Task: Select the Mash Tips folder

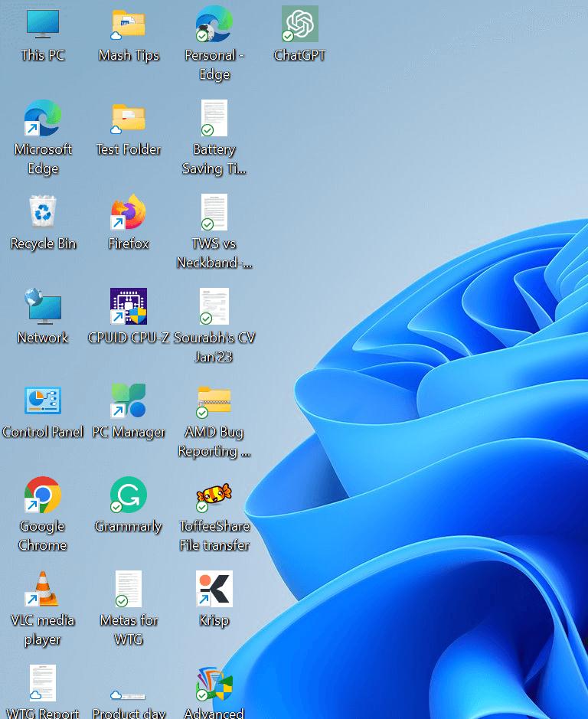Action: [x=129, y=25]
